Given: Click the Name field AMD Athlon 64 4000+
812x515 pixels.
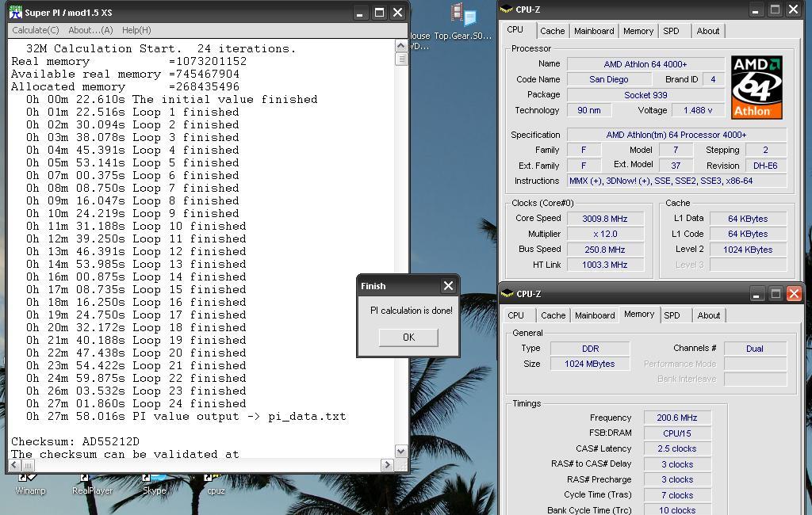Looking at the screenshot, I should [645, 64].
